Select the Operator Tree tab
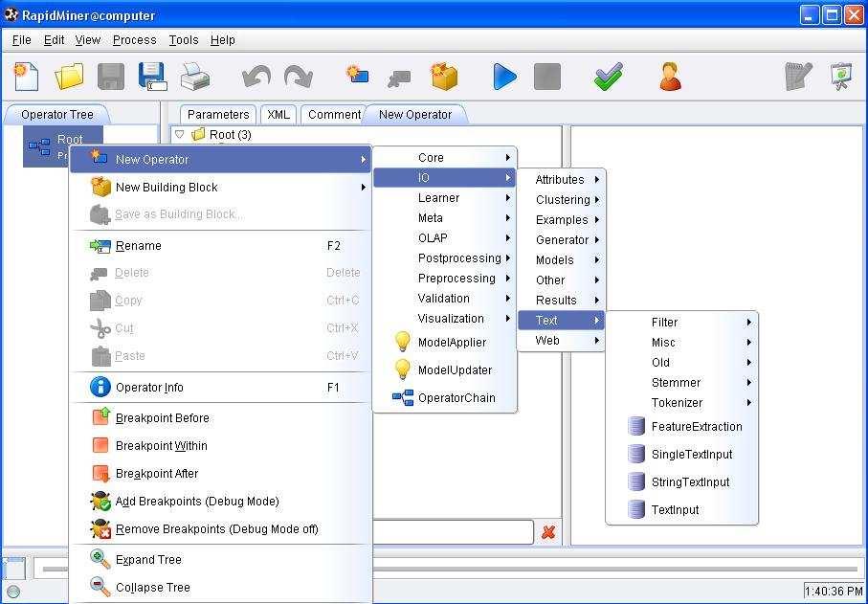Image resolution: width=868 pixels, height=604 pixels. pos(56,115)
